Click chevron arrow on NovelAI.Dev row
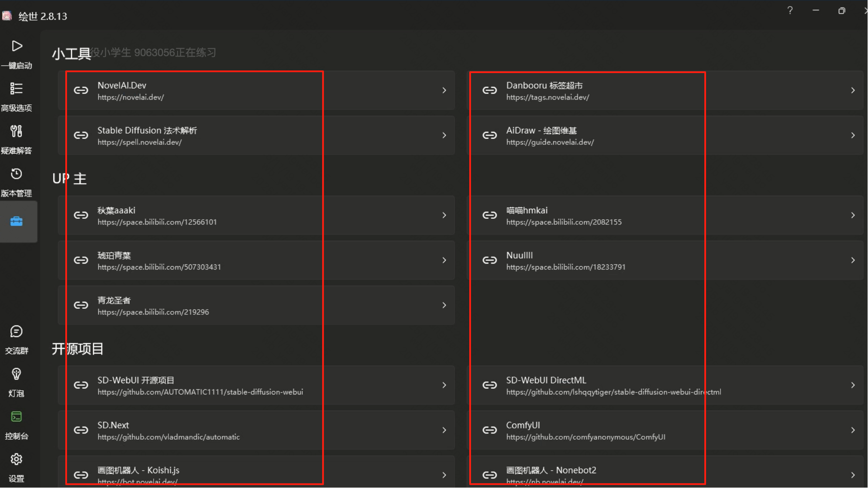 (444, 90)
